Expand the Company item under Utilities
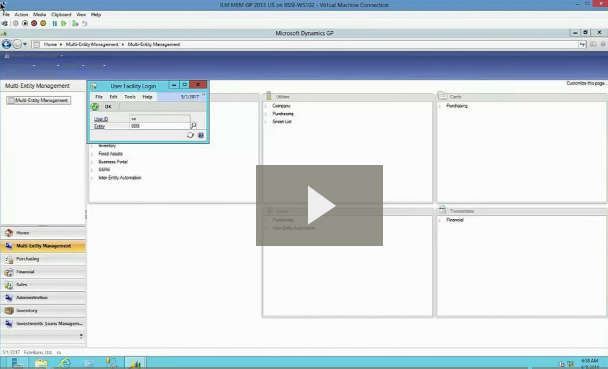This screenshot has height=369, width=608. point(282,106)
